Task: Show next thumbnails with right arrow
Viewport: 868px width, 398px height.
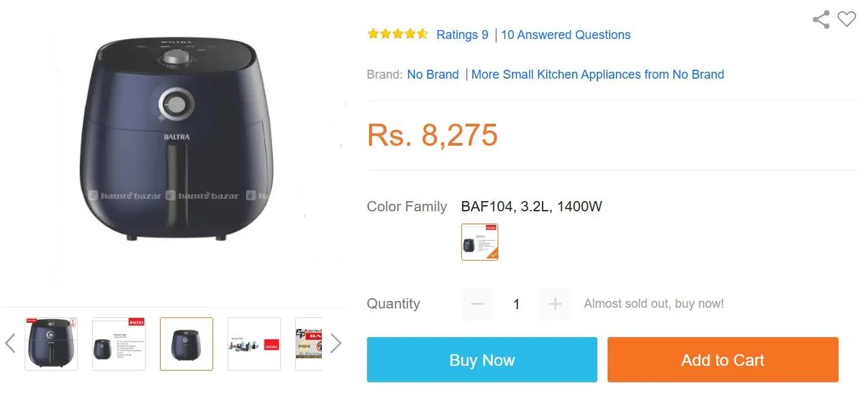Action: point(336,343)
